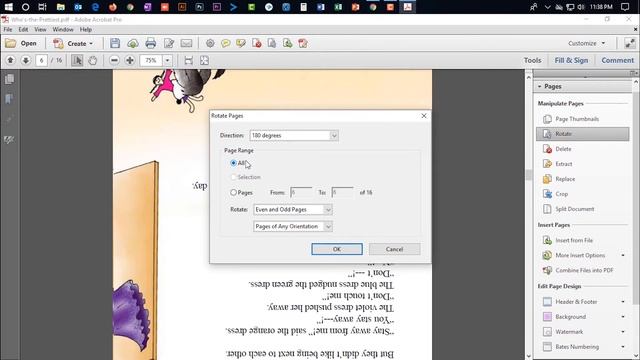
Task: Choose the Hand pan tool
Action: [x=93, y=60]
